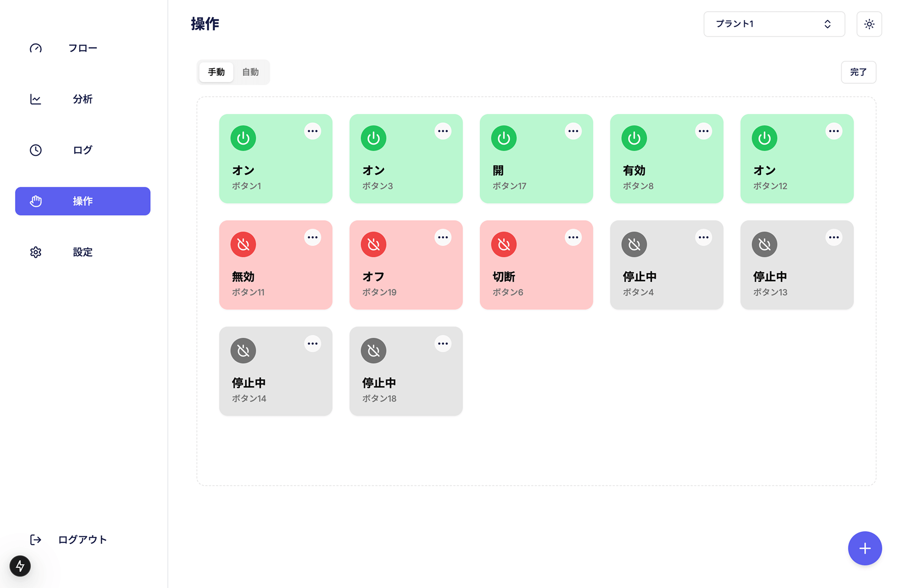
Task: Switch to the 自動 tab
Action: pyautogui.click(x=250, y=72)
